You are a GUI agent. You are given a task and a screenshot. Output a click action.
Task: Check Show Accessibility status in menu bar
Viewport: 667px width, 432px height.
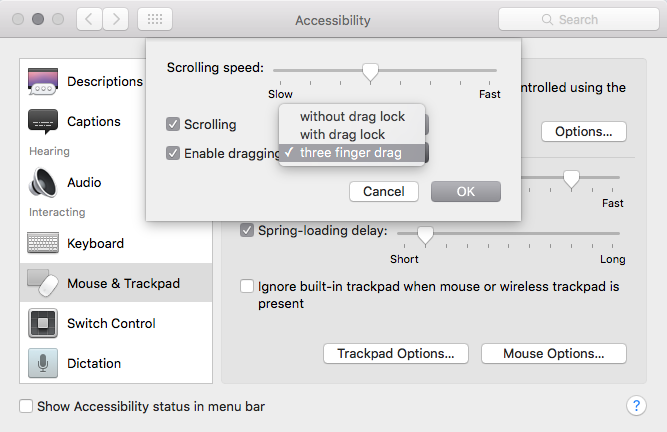click(26, 406)
